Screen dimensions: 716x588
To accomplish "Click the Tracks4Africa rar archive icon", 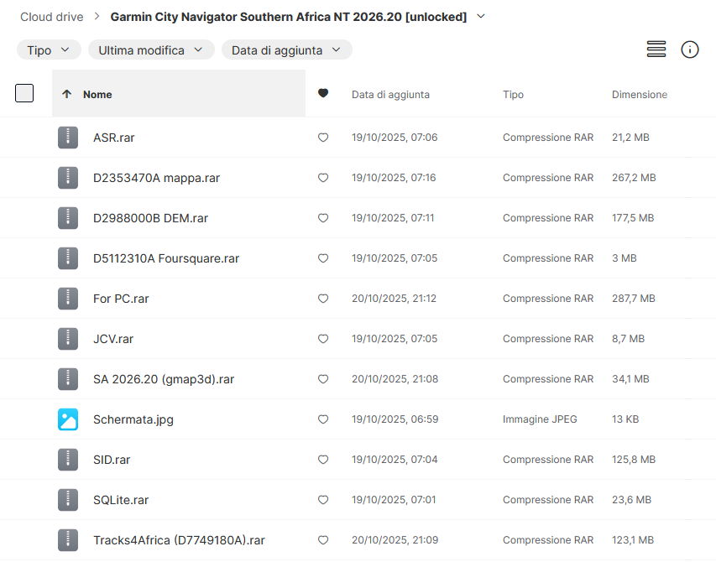I will (68, 540).
